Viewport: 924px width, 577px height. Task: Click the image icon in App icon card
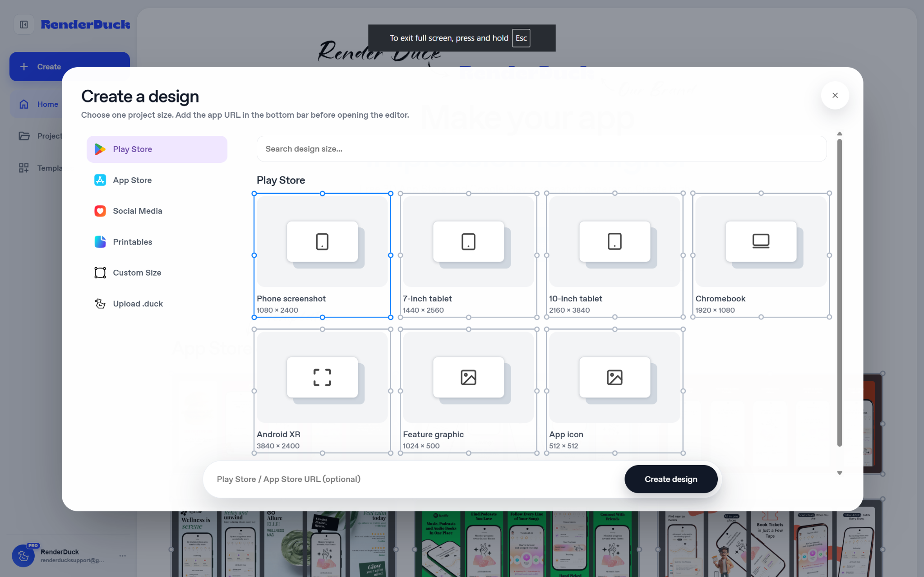(x=614, y=377)
